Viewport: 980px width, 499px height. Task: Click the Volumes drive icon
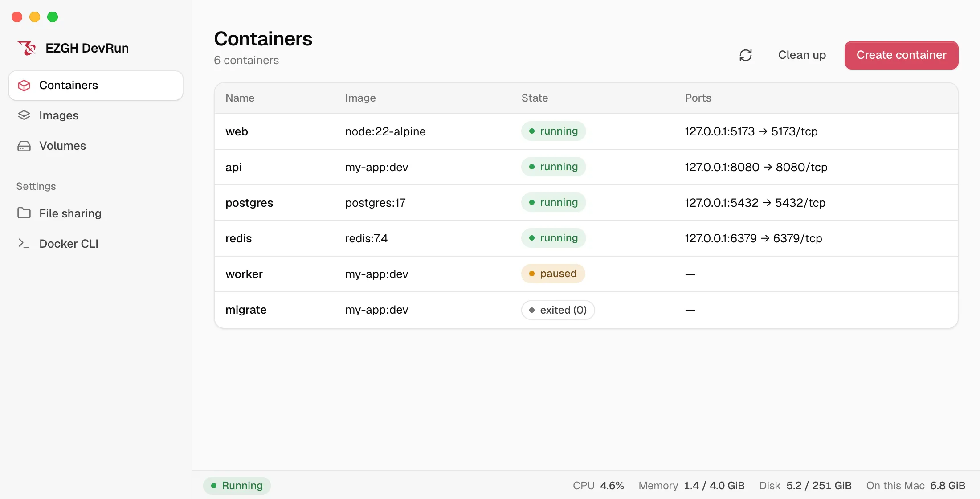tap(24, 146)
